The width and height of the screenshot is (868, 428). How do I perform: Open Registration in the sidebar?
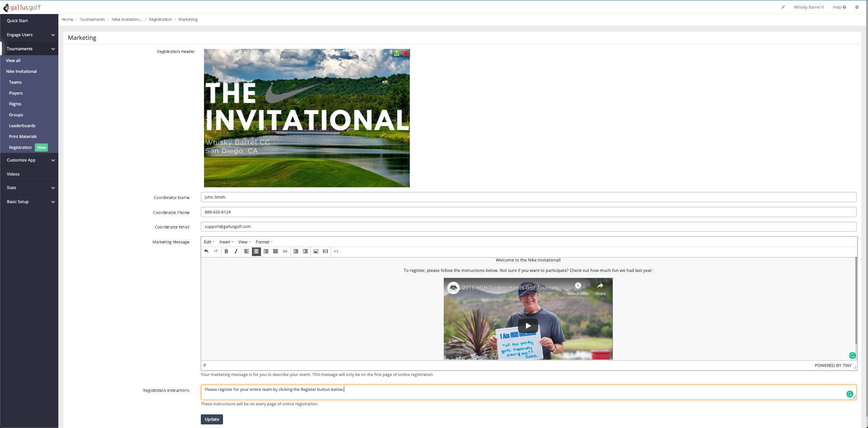coord(20,147)
